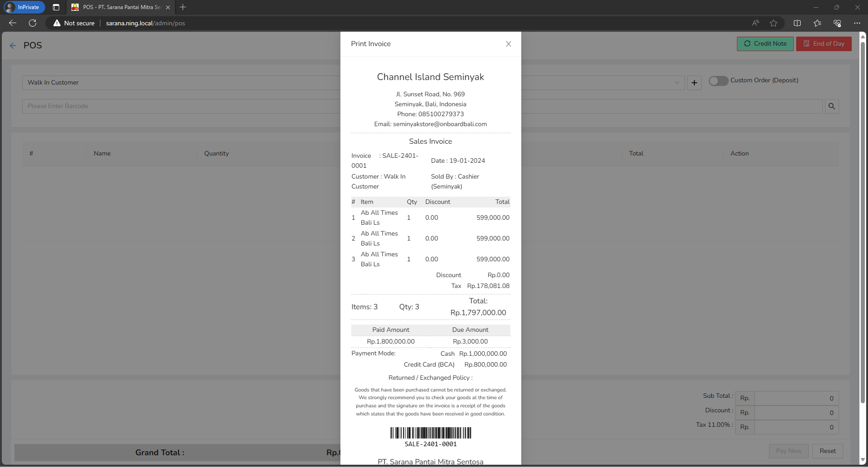
Task: Click the email seminyakstore@onboardbali.com
Action: tap(440, 124)
